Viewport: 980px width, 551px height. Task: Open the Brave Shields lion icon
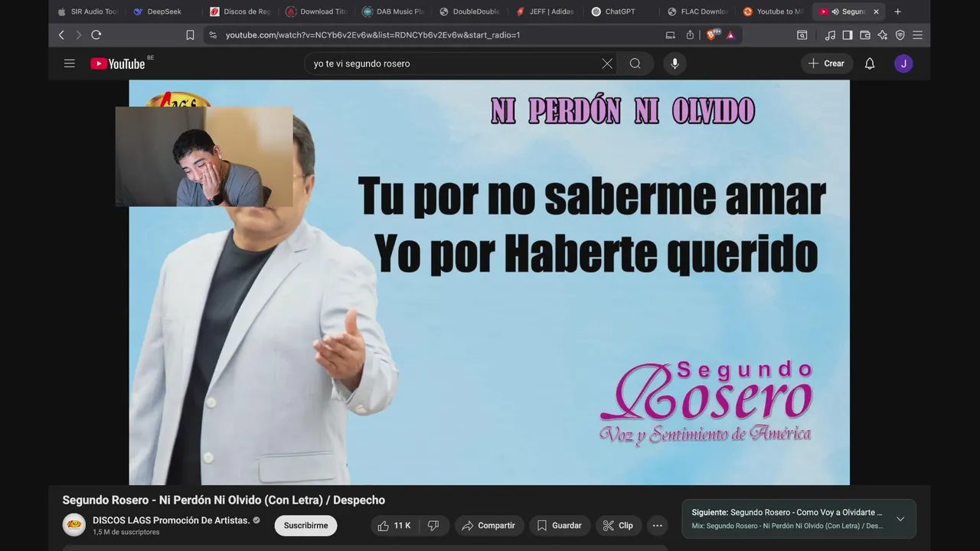tap(712, 34)
